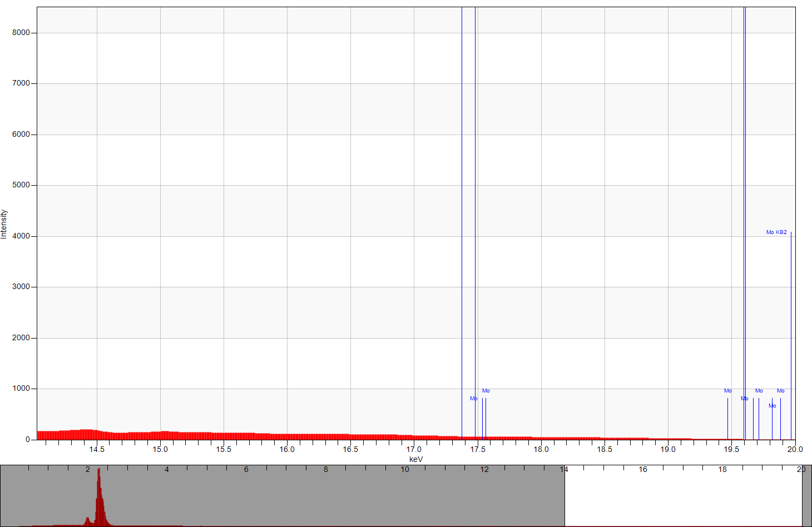Viewport: 812px width, 527px height.
Task: Click the 18.0 tick label on the keV axis
Action: tap(541, 449)
